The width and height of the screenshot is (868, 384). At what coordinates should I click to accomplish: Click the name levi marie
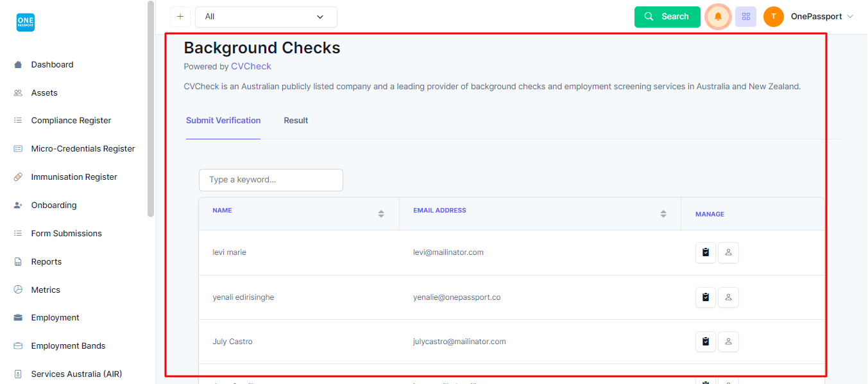click(229, 252)
